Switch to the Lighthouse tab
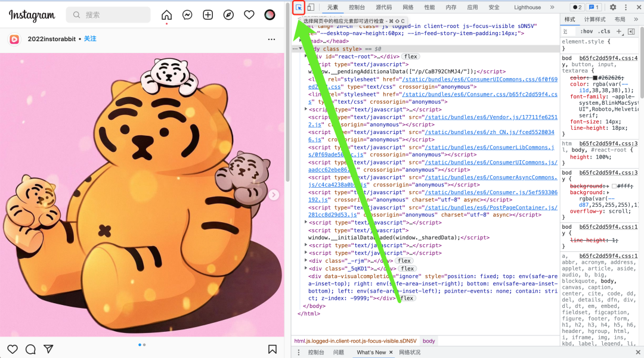This screenshot has height=358, width=644. coord(527,7)
